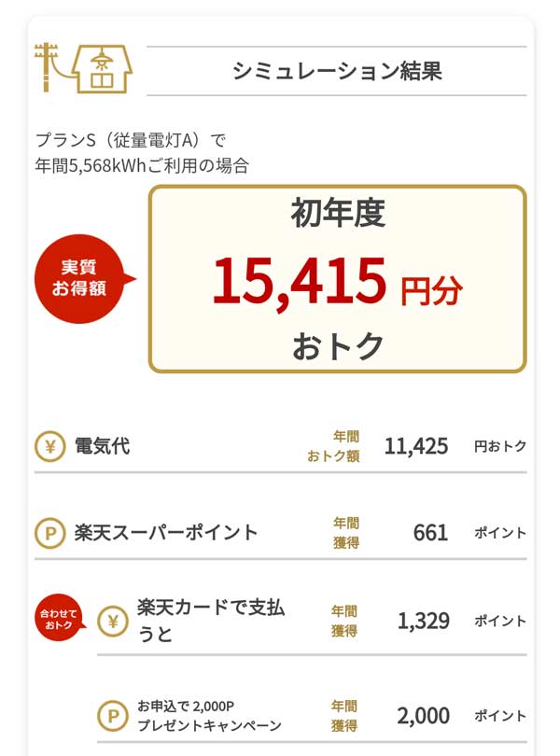Click the red 実質お得額 badge

(x=80, y=278)
